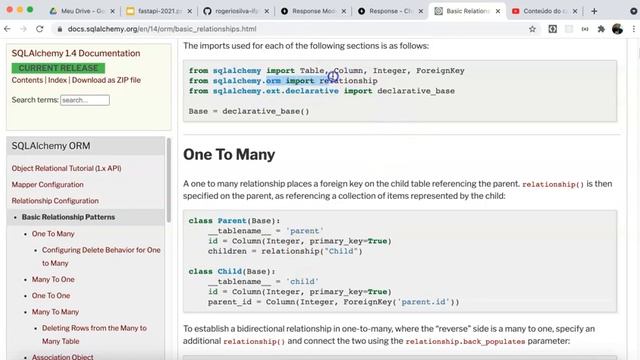Image resolution: width=640 pixels, height=360 pixels.
Task: Close the fastapi-2021 tab
Action: 190,11
